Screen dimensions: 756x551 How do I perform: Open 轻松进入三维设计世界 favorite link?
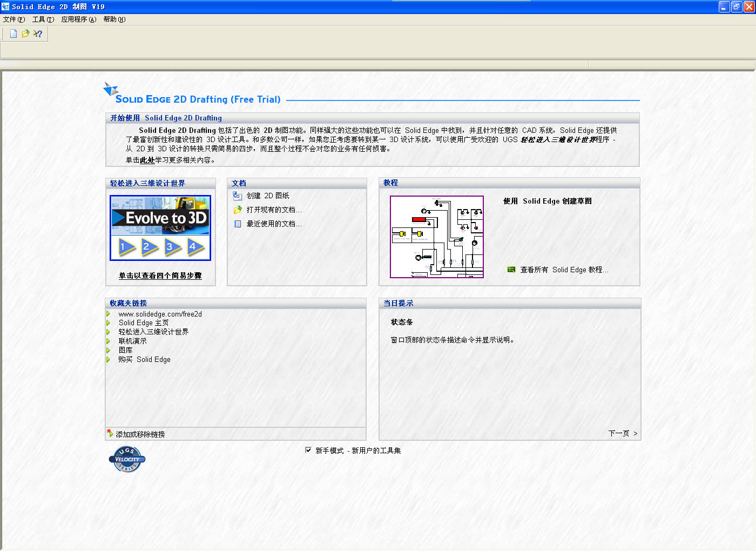pyautogui.click(x=154, y=332)
